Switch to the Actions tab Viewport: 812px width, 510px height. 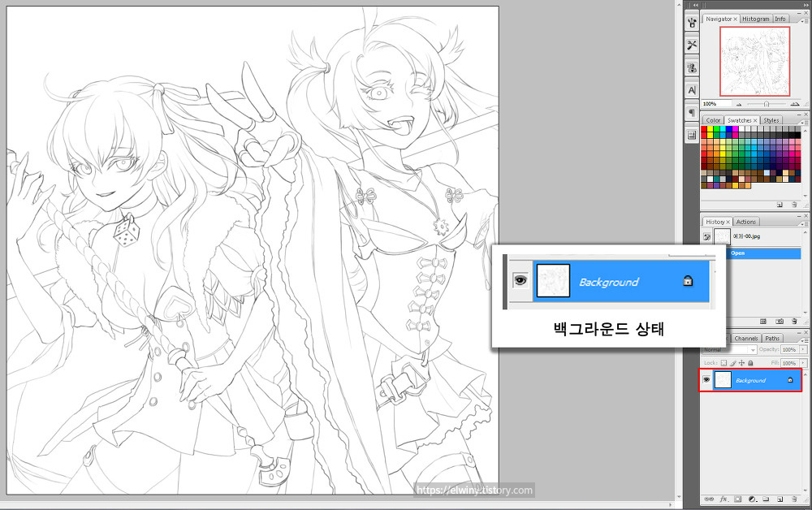coord(746,222)
